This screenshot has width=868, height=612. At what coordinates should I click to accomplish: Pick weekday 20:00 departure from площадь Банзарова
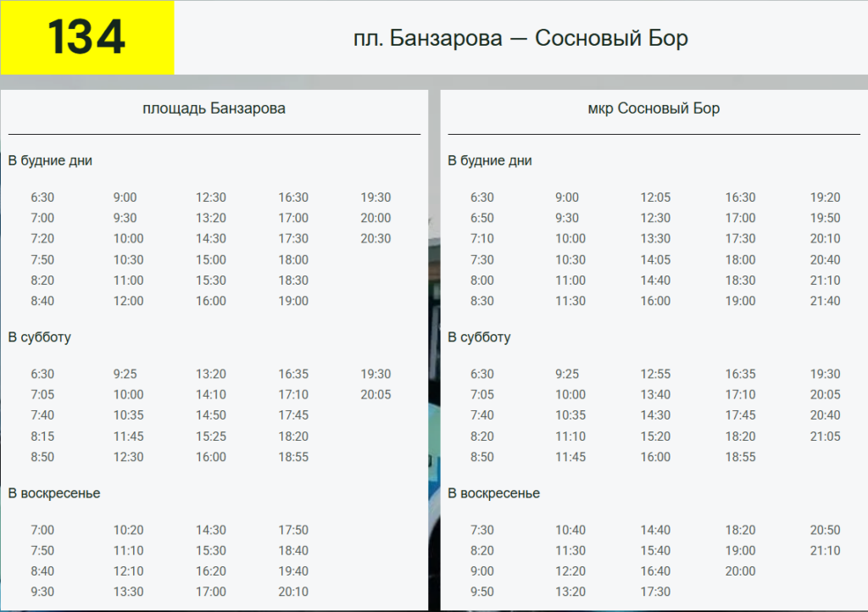click(x=376, y=218)
